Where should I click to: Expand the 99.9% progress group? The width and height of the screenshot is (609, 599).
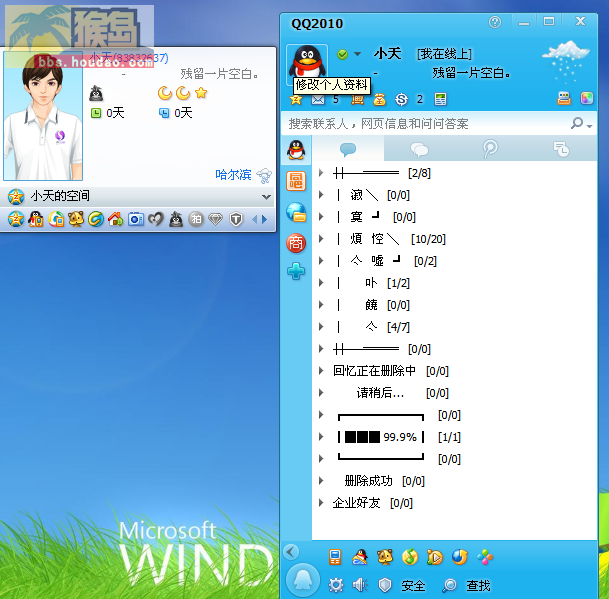tap(321, 437)
